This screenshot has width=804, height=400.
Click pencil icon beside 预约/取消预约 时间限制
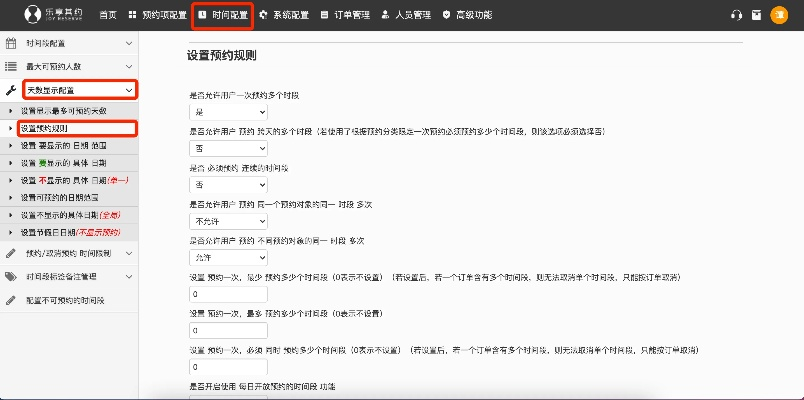coord(11,253)
